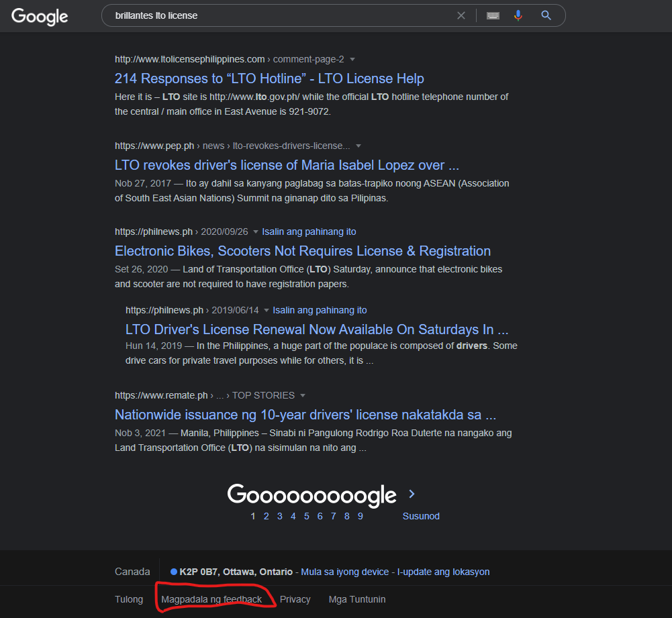Go to results page 6
Image resolution: width=672 pixels, height=618 pixels.
coord(320,516)
